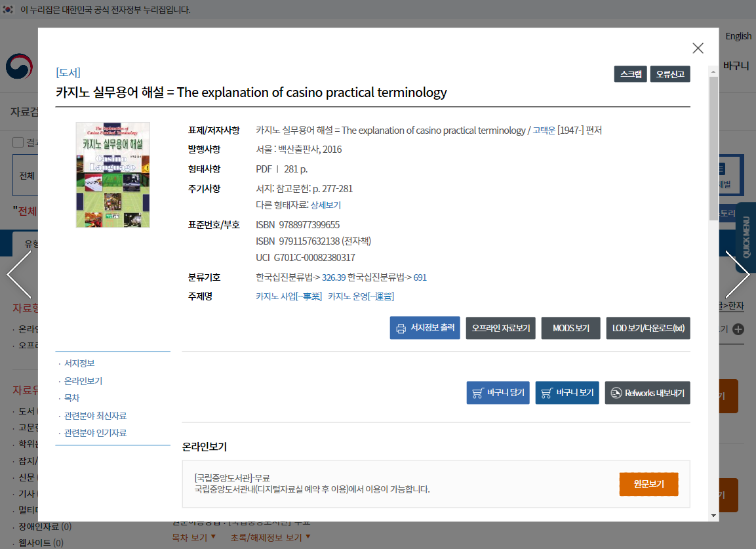Open 원문보기 to view full text
Screen dimensions: 756x549
[648, 484]
